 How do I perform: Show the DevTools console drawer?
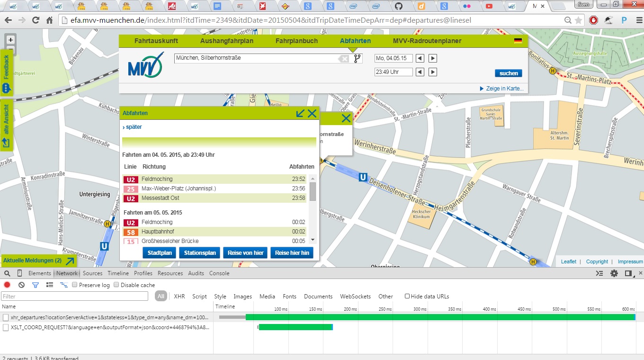[x=599, y=273]
